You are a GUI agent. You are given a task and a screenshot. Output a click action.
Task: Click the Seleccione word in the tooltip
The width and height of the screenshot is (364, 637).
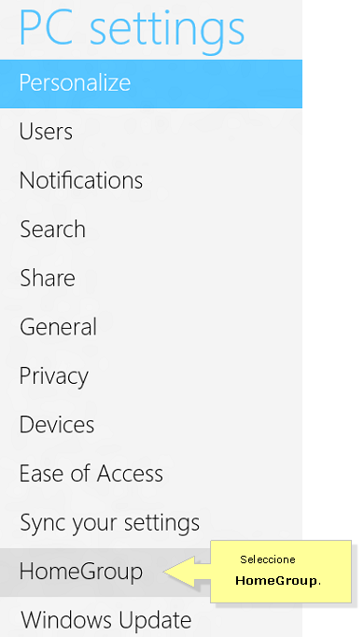pos(268,559)
